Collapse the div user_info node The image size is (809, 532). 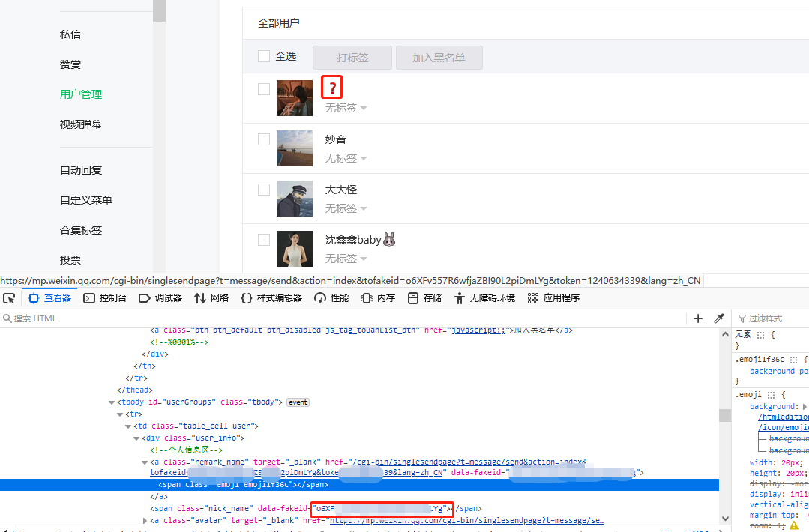click(136, 438)
